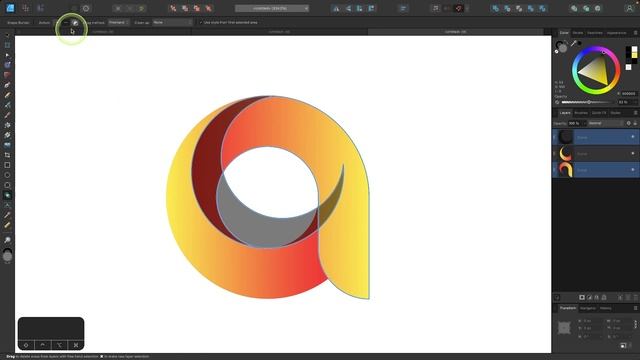Open the Alignment options in toolbar
Image resolution: width=640 pixels, height=360 pixels.
[x=403, y=8]
